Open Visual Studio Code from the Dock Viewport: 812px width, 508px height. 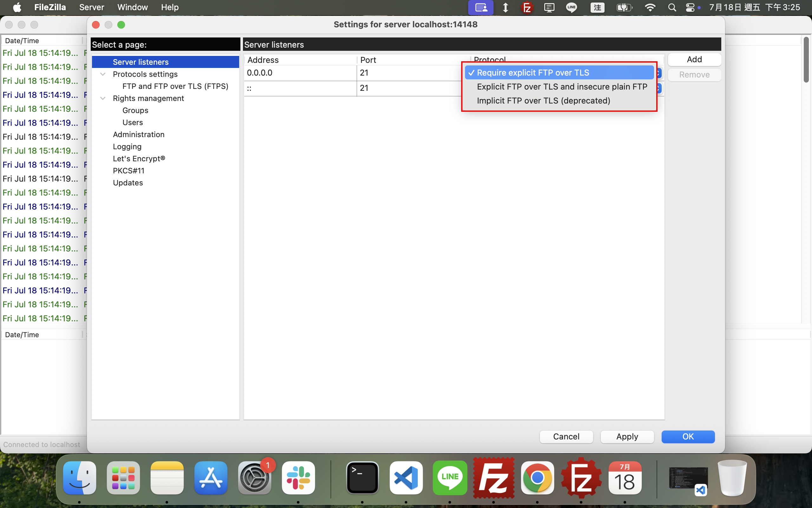point(406,478)
